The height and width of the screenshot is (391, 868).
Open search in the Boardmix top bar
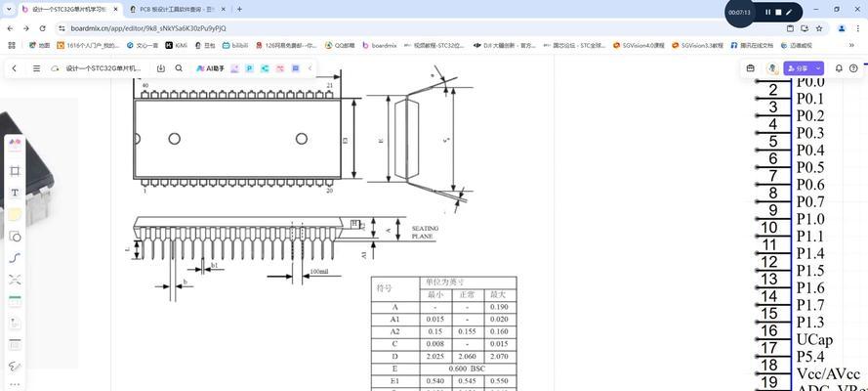[x=179, y=68]
